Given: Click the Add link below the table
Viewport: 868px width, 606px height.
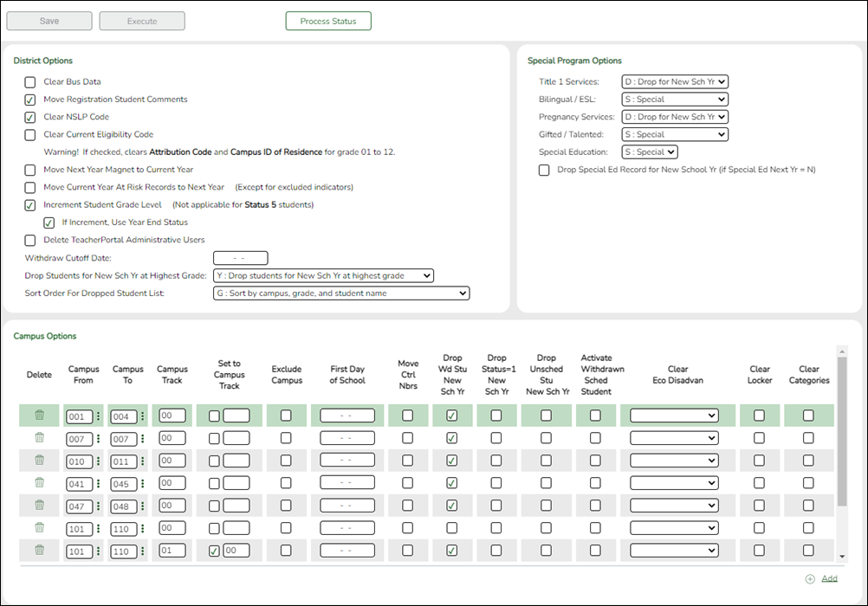Looking at the screenshot, I should point(829,579).
